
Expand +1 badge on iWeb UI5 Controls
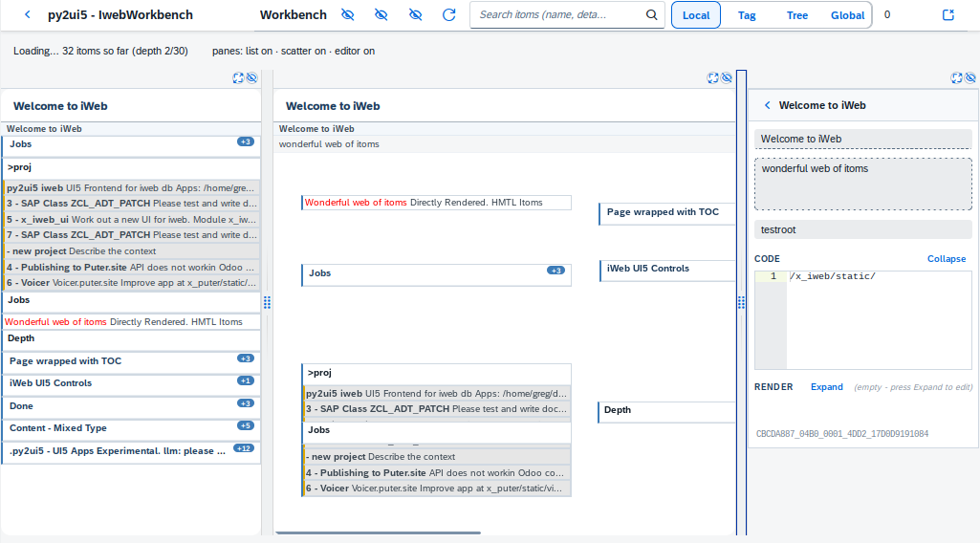coord(246,380)
